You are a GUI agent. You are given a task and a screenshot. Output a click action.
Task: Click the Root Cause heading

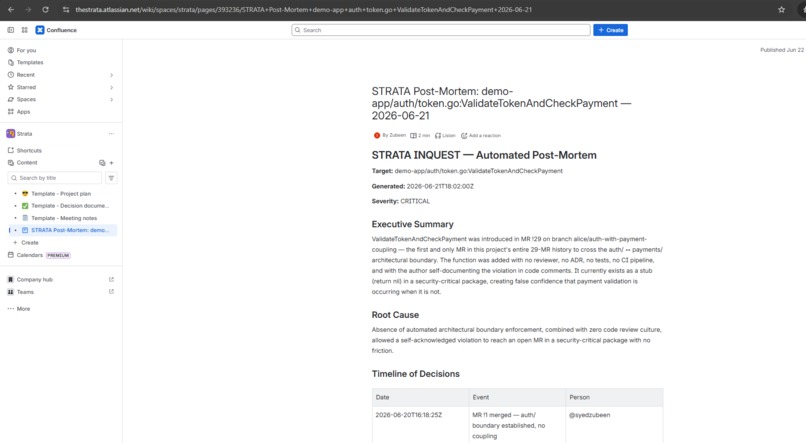[395, 315]
